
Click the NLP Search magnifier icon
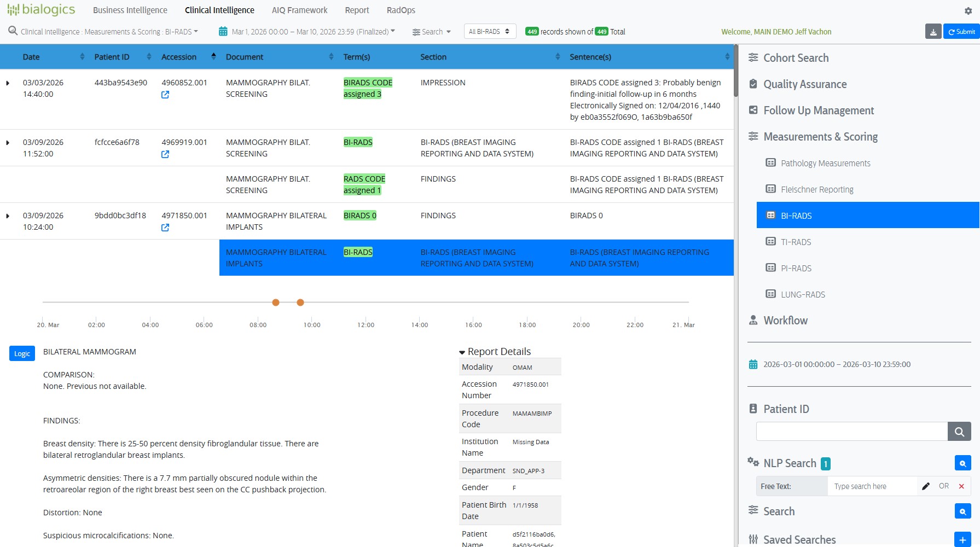963,463
